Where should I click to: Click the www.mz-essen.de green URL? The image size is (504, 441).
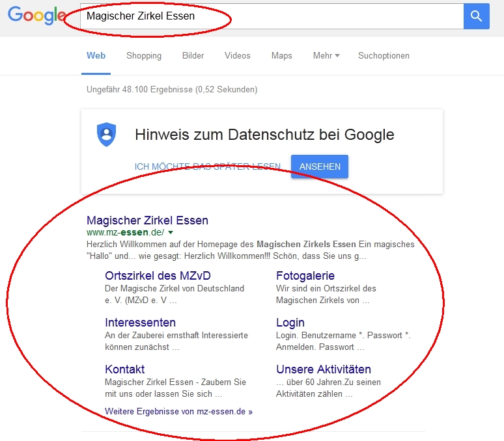[126, 232]
